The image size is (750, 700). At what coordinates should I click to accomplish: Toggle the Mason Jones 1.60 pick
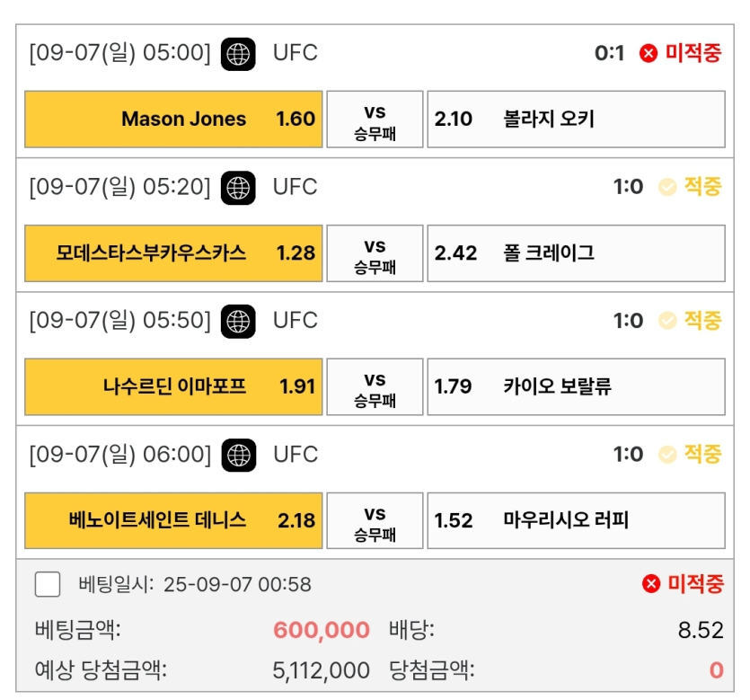tap(172, 119)
